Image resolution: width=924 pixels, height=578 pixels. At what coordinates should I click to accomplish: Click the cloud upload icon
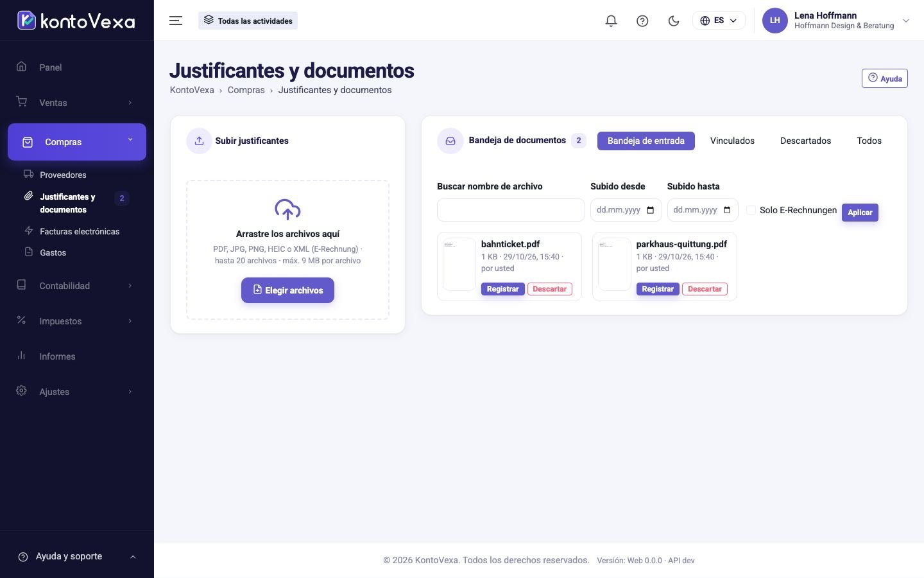point(287,209)
